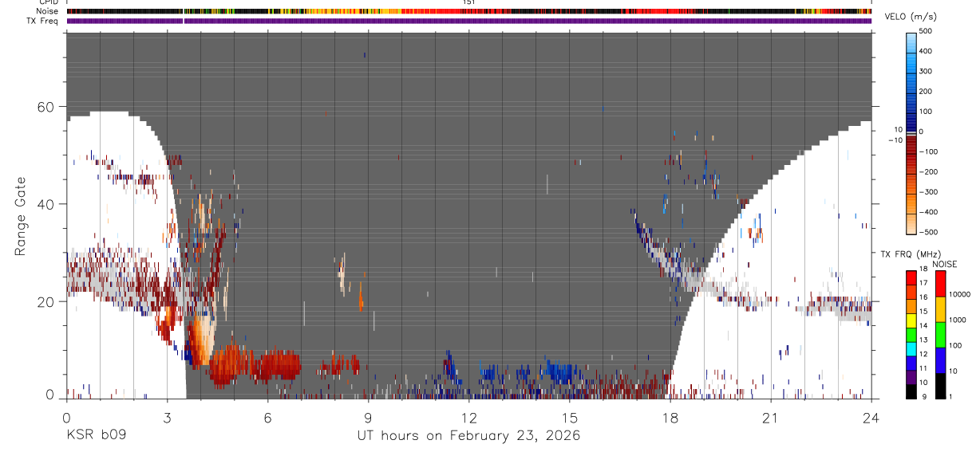Click the orange-red scatter band between UT 5 and 7
The height and width of the screenshot is (452, 980).
pos(255,367)
